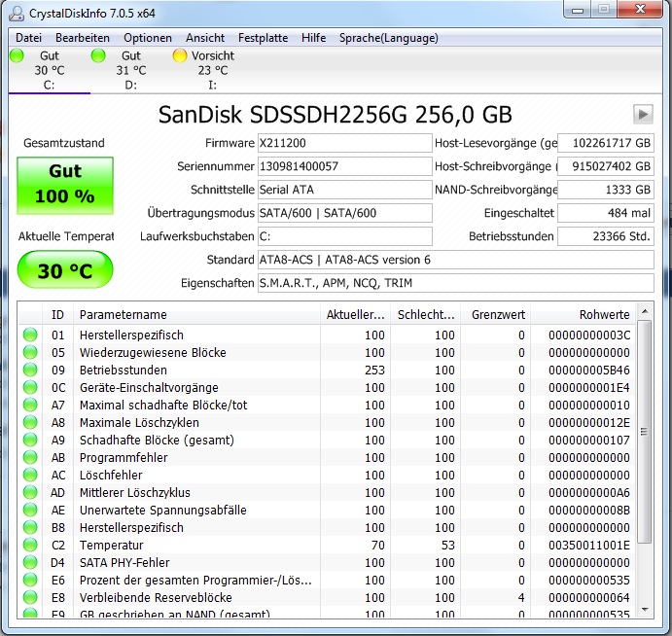The image size is (672, 636).
Task: Click the status dot for row 01 Herstellerspezifisch
Action: (30, 335)
